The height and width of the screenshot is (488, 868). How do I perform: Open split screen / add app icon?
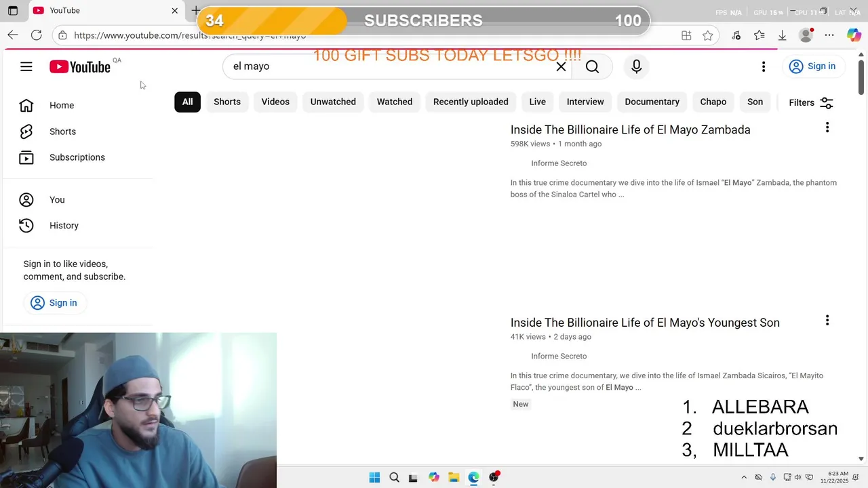pos(686,35)
